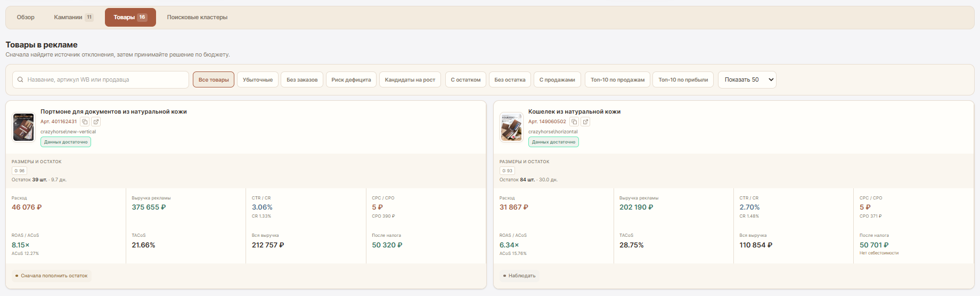Select seller code crazyhorse\new-vertical
The image size is (980, 296).
coord(68,132)
